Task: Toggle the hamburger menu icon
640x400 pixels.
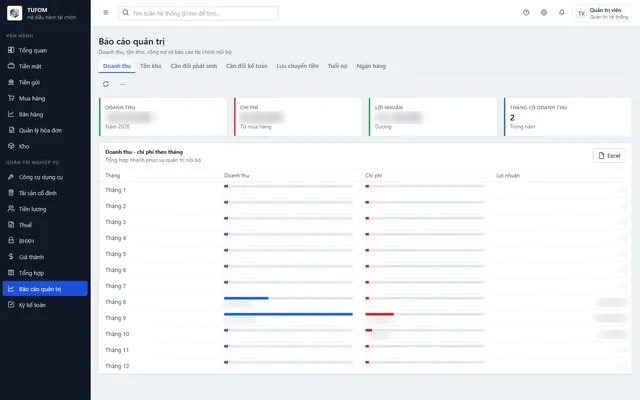Action: (x=106, y=13)
